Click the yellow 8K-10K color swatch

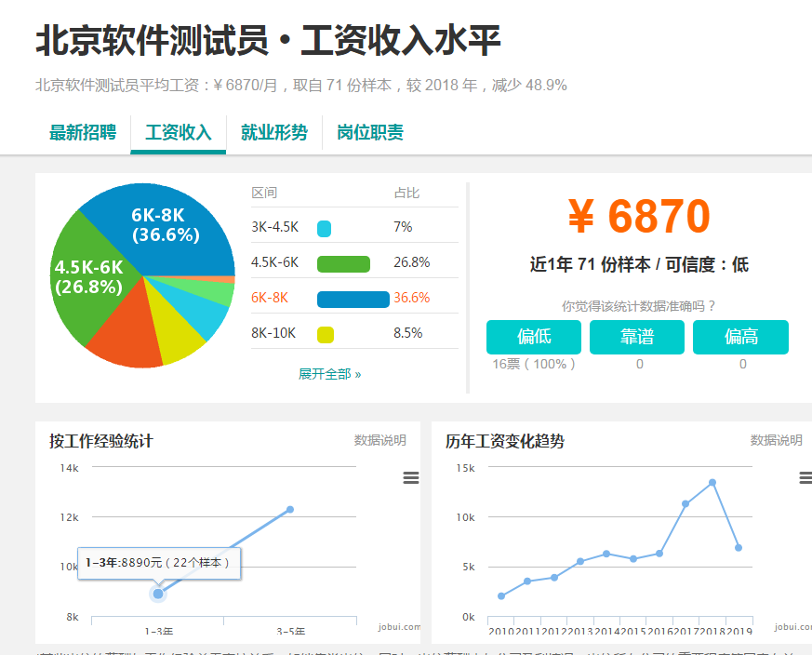(x=325, y=334)
